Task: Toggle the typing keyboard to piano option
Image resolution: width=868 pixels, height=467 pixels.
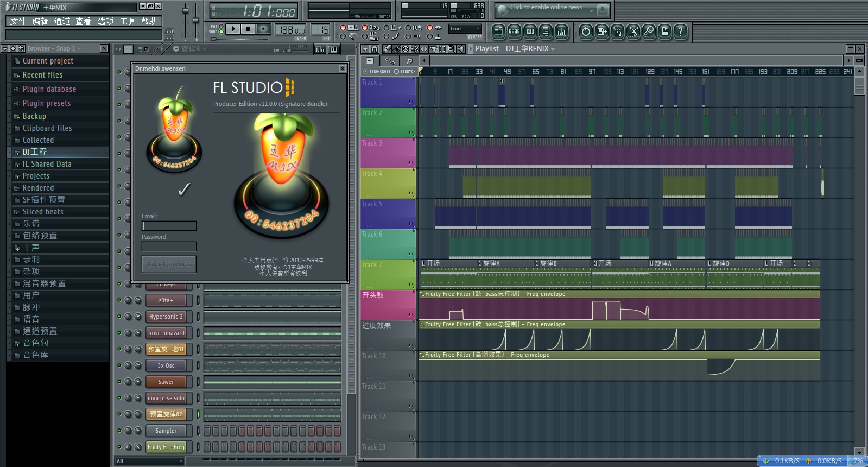Action: tap(343, 28)
